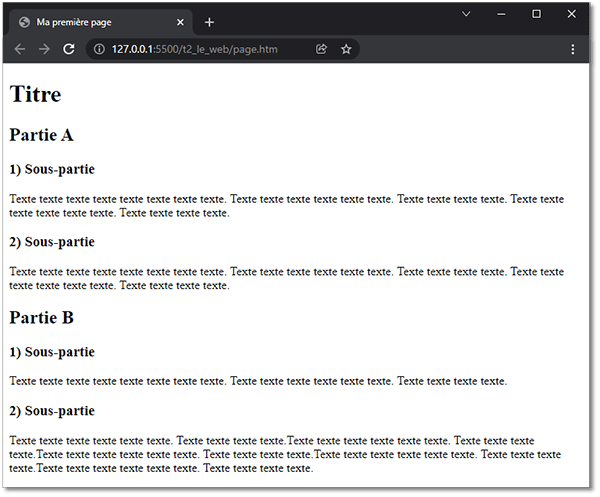
Task: Open a new tab with the plus button
Action: coord(209,22)
